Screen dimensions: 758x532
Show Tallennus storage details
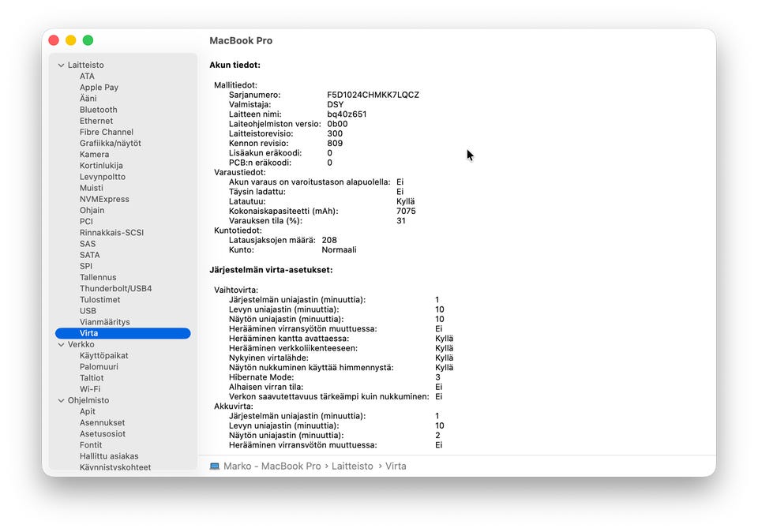(98, 277)
